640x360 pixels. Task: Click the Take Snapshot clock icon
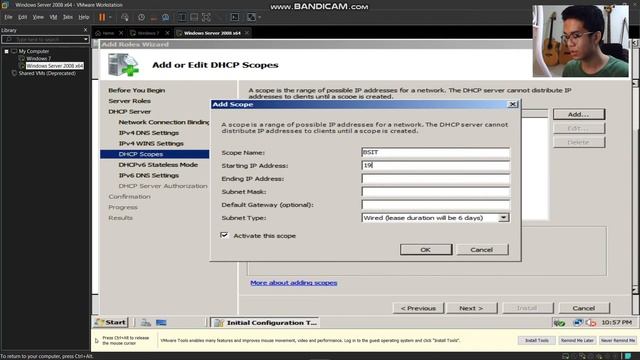(141, 17)
